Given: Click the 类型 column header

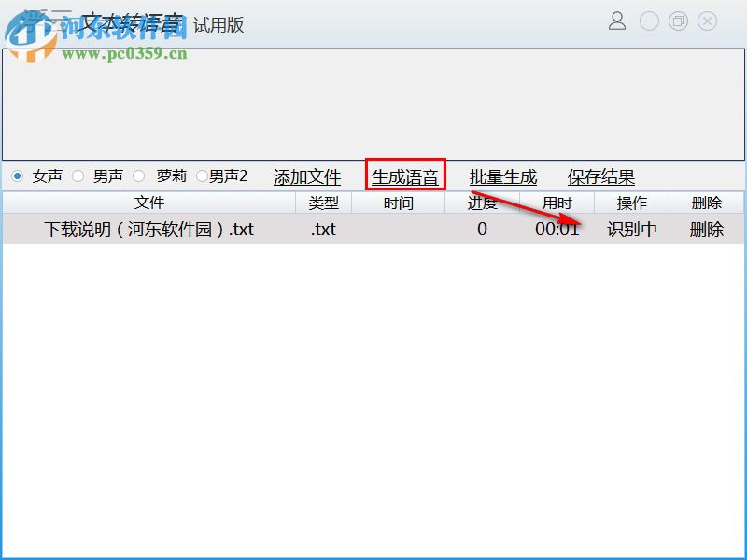Looking at the screenshot, I should pyautogui.click(x=322, y=203).
